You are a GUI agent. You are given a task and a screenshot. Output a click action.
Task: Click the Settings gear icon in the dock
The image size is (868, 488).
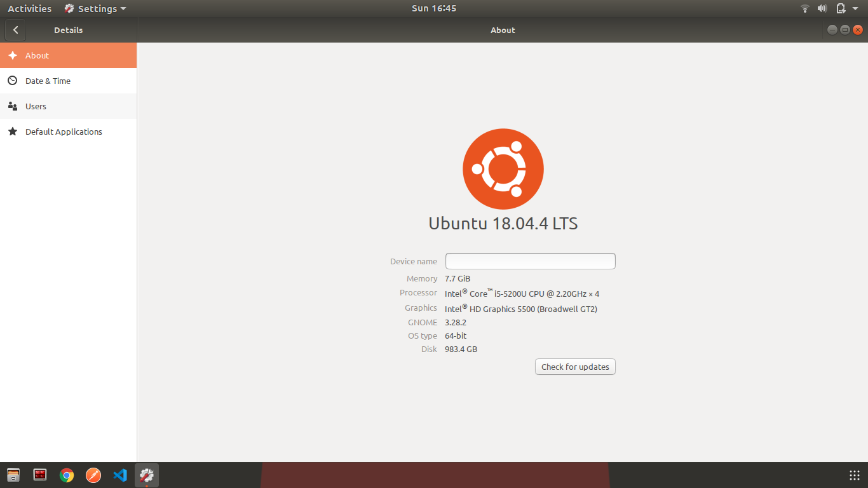[146, 475]
